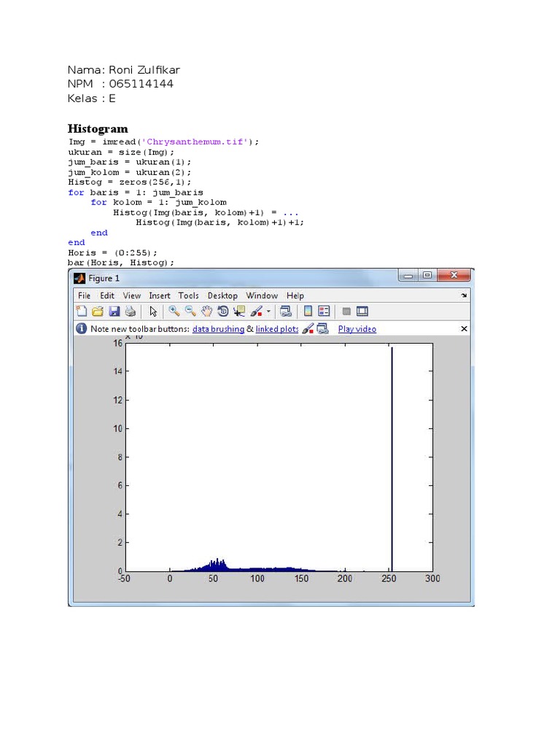Click the Insert Legend icon

coord(324,311)
